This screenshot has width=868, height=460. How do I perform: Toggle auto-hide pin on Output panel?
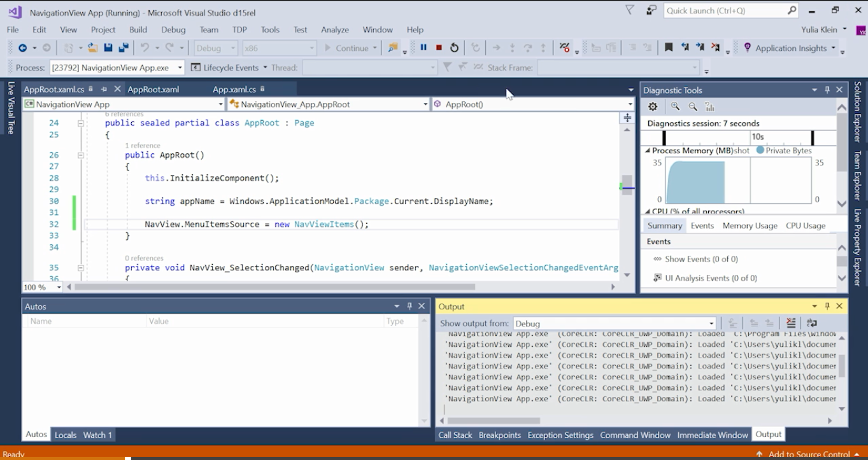pos(827,306)
